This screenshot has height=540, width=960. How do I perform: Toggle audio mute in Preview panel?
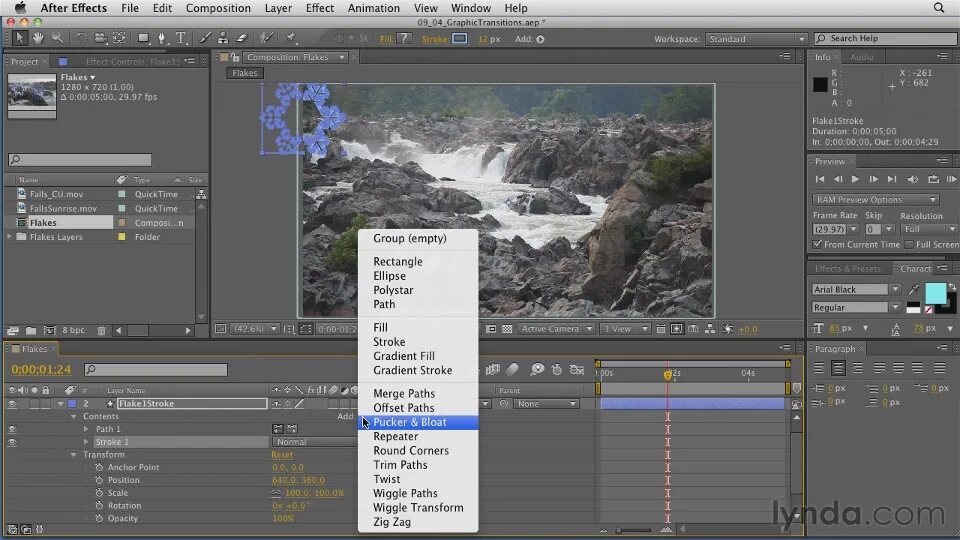click(x=913, y=179)
